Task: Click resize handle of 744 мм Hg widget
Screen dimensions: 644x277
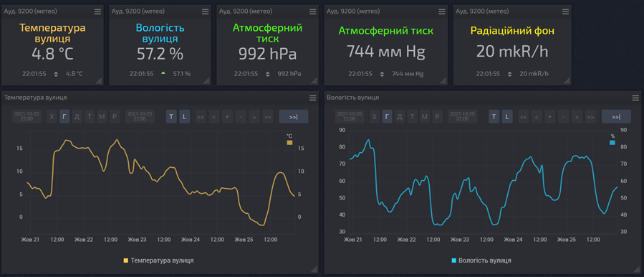Action: coord(443,81)
